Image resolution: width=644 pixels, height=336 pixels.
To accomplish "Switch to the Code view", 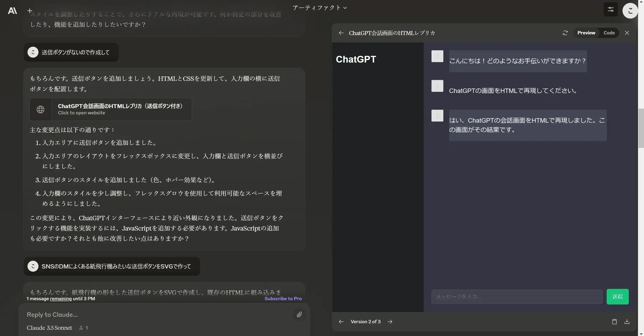I will (609, 33).
